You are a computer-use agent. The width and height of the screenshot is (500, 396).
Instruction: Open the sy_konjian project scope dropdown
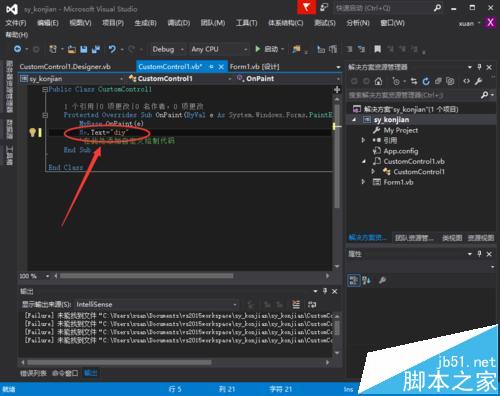pyautogui.click(x=71, y=79)
